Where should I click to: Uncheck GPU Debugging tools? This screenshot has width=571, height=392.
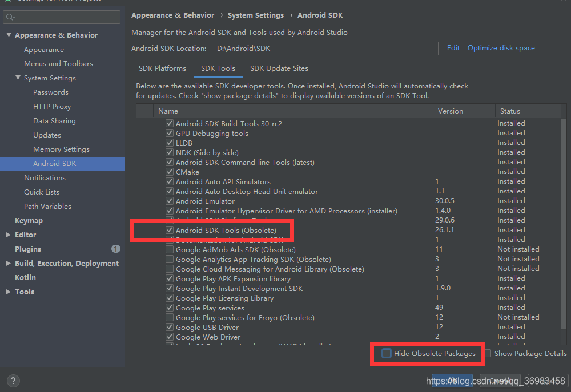point(170,133)
